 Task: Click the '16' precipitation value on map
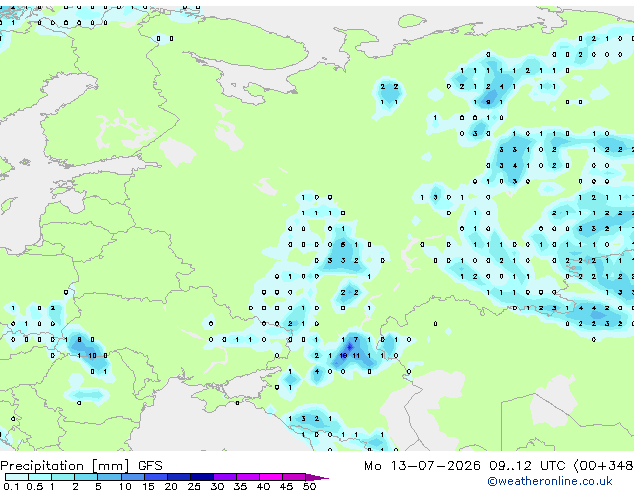click(343, 356)
